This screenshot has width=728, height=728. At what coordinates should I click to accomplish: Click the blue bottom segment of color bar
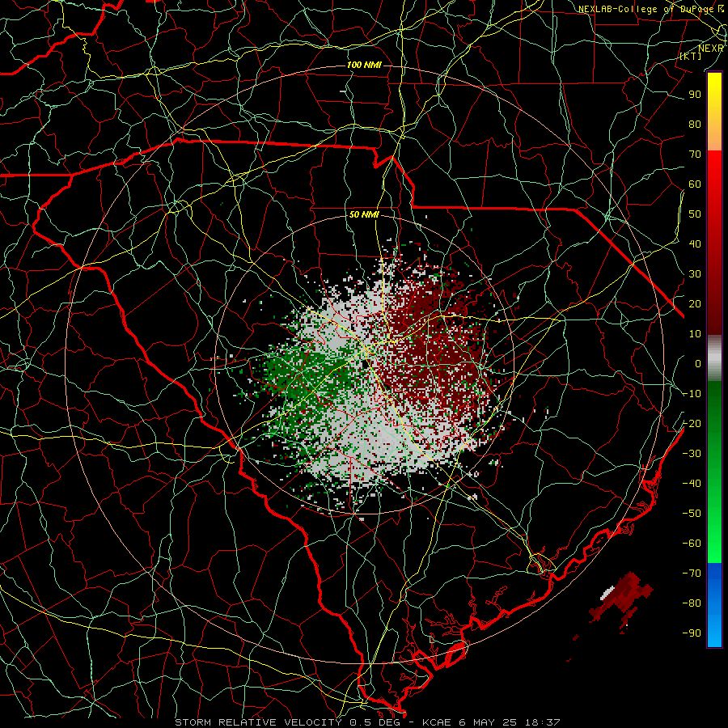point(714,605)
